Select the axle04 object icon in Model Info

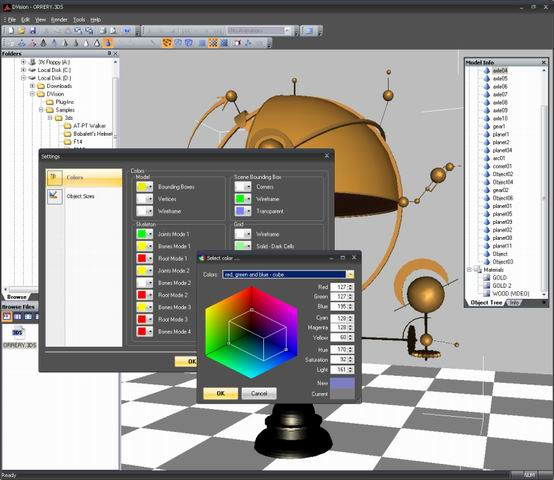(x=487, y=71)
